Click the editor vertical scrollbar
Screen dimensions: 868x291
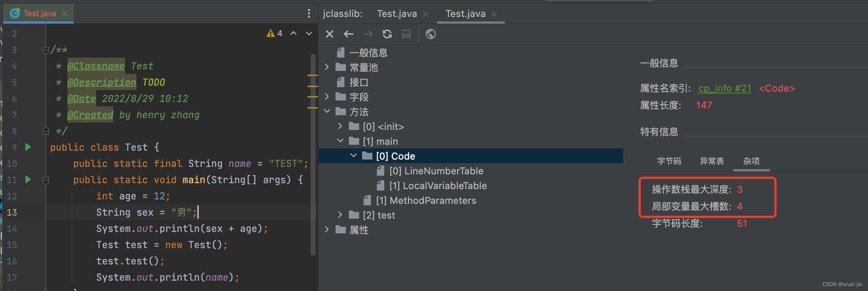pos(313,154)
